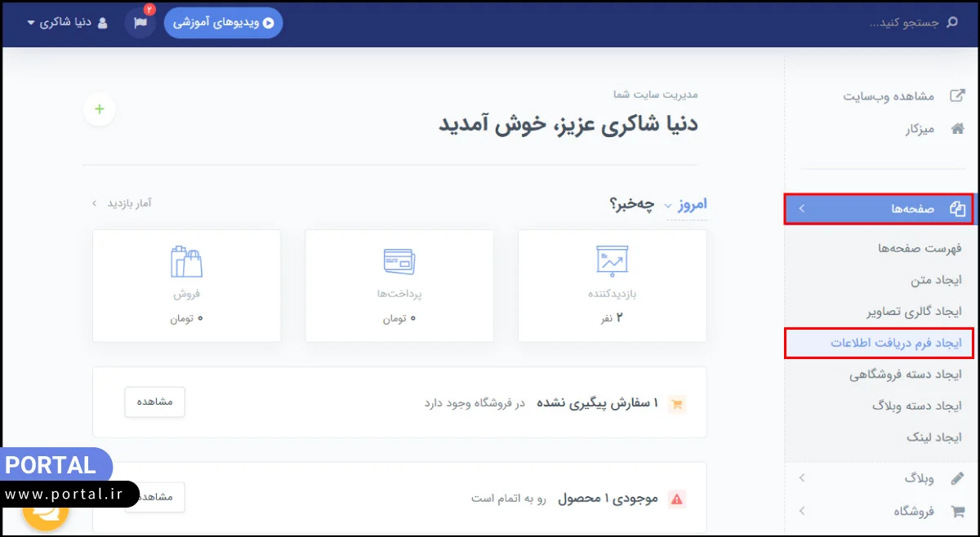Open the flag notifications icon with red badge
Screen dimensions: 980x537
[139, 23]
